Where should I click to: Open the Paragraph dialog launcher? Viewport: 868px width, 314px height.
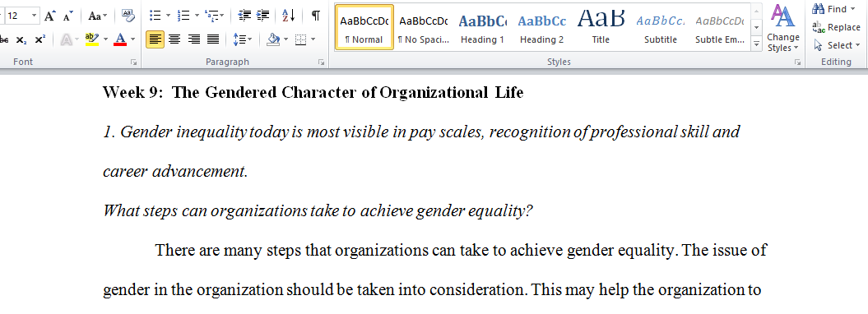pyautogui.click(x=321, y=63)
